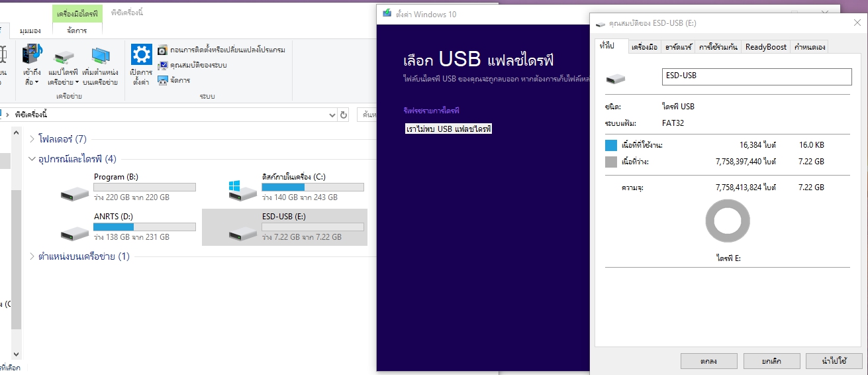The height and width of the screenshot is (375, 868).
Task: Click 'เราไม่พบ USB แฟลชไดรฟ์' message in Setup
Action: (x=449, y=129)
